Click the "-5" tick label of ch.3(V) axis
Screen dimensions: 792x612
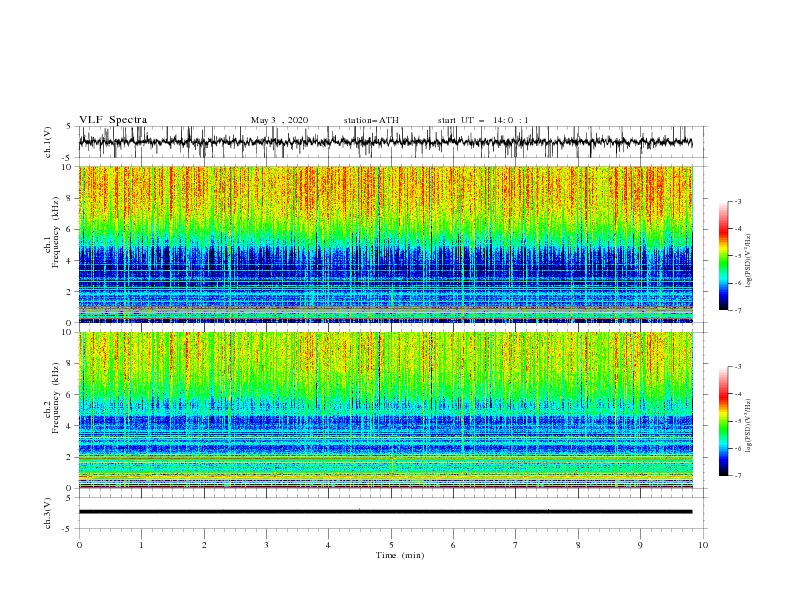coord(68,529)
